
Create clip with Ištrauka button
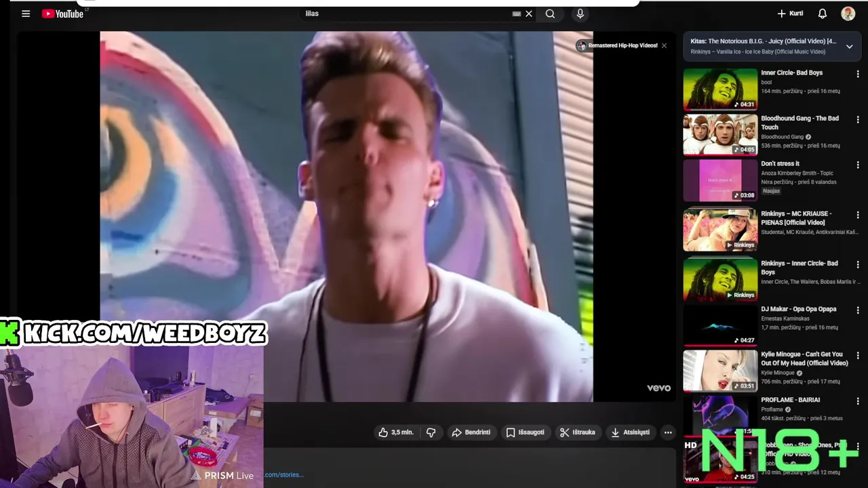click(577, 432)
